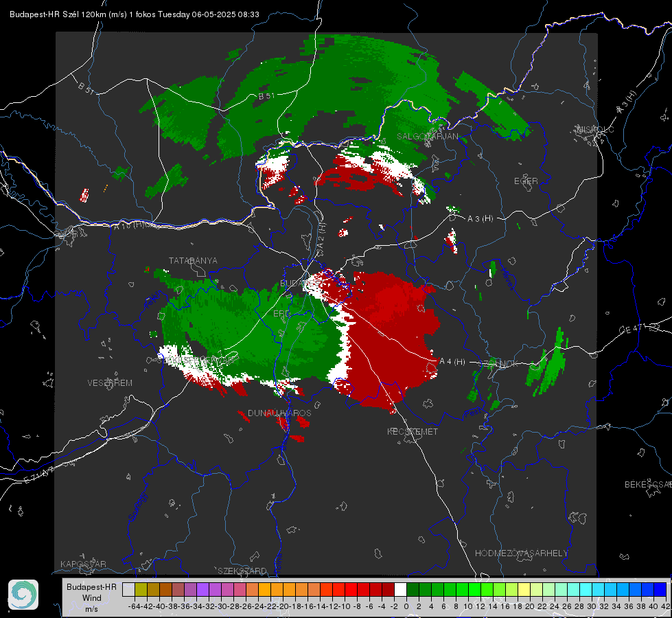Image resolution: width=672 pixels, height=618 pixels.
Task: Click the '42' value on the legend scale
Action: click(665, 606)
